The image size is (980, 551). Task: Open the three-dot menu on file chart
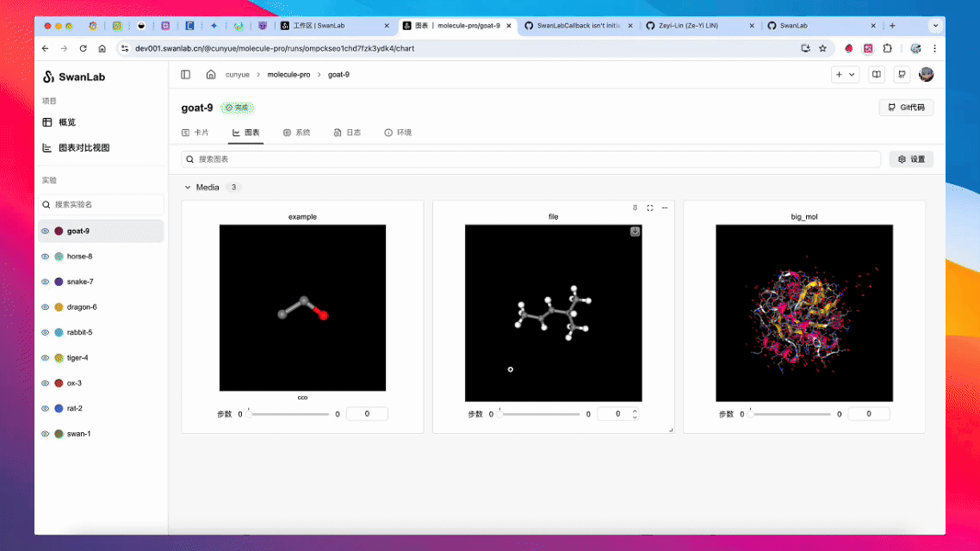665,207
